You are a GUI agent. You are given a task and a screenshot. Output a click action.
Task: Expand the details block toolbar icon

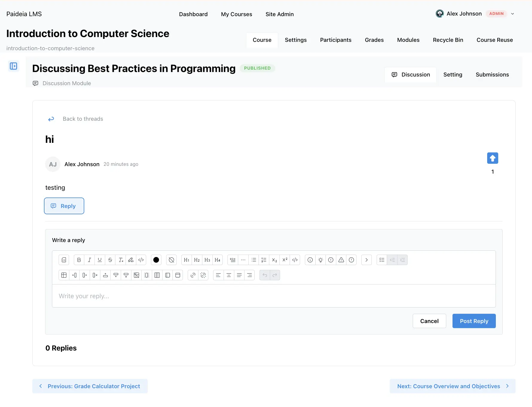pyautogui.click(x=366, y=260)
